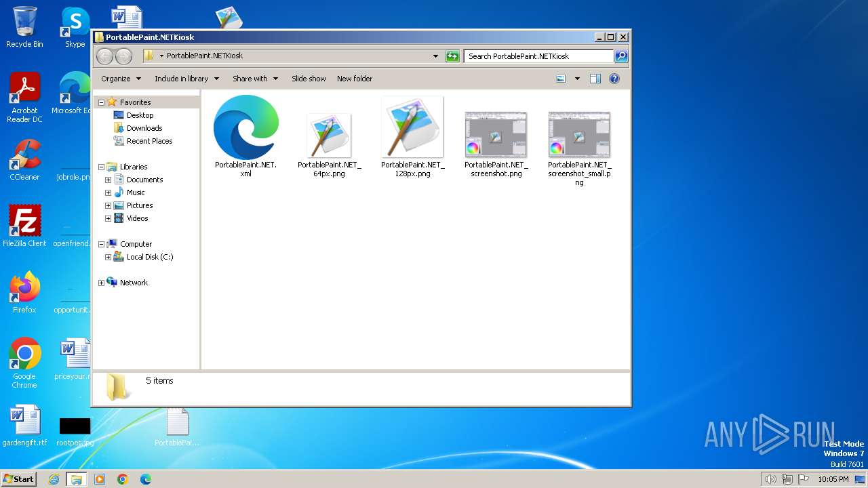Select the CCleaner desktop icon
Image resolution: width=868 pixels, height=488 pixels.
pos(24,160)
